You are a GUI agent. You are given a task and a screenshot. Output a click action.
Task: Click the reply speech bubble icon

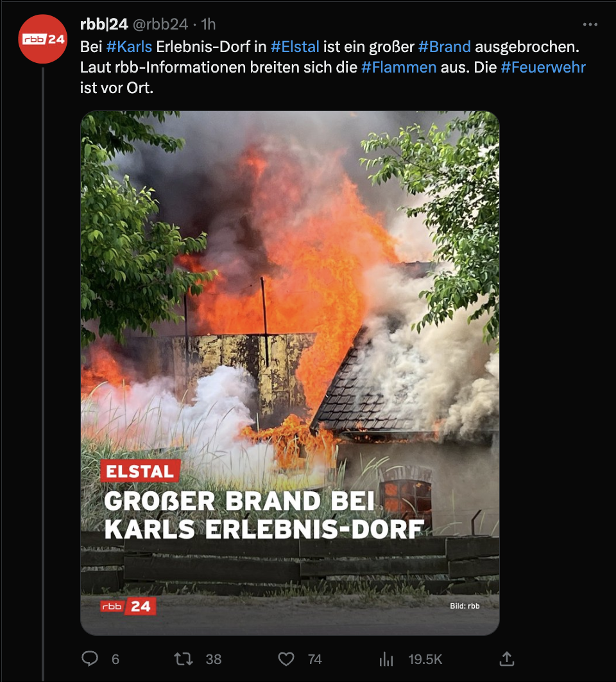click(x=90, y=658)
